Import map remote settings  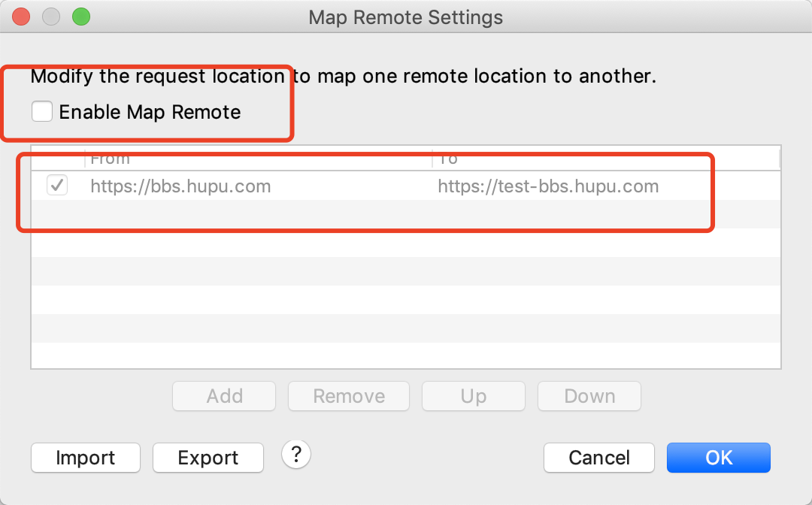(86, 457)
